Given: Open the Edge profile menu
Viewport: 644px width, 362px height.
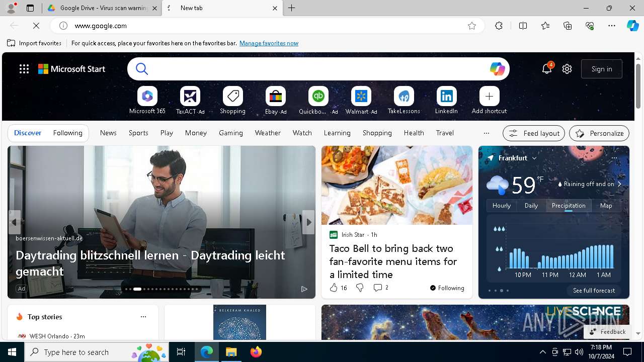Looking at the screenshot, I should point(11,8).
